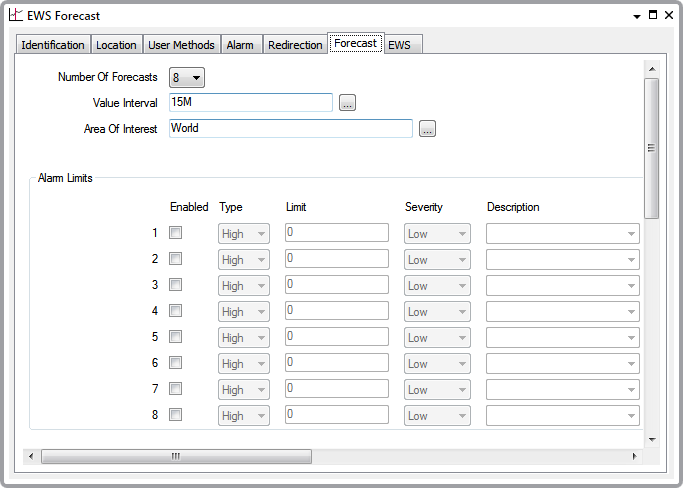Viewport: 683px width, 488px height.
Task: Click the vertical scrollbar up arrow
Action: (651, 69)
